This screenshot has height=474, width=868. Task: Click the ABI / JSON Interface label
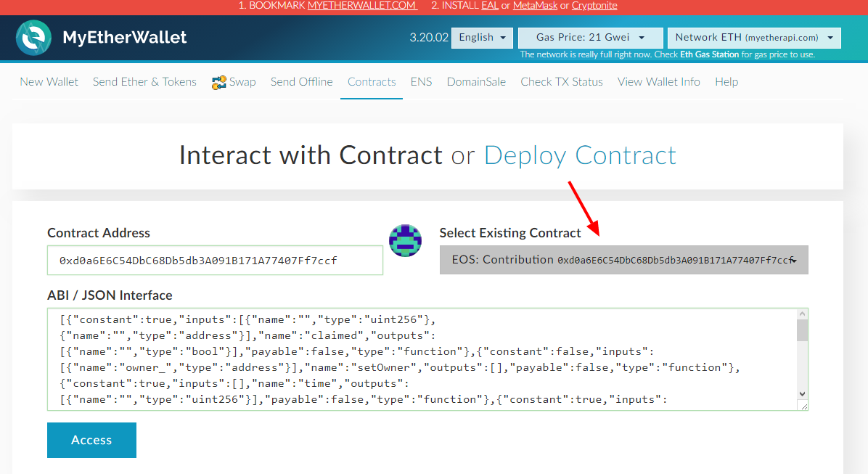110,295
